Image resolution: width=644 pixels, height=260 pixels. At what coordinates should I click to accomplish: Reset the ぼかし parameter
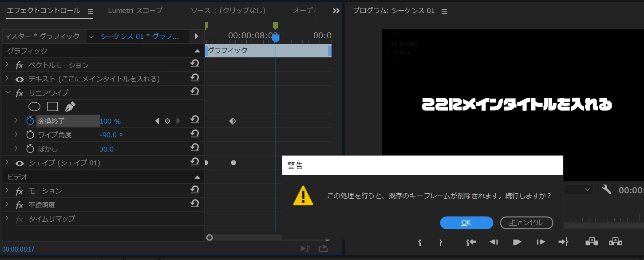click(194, 148)
